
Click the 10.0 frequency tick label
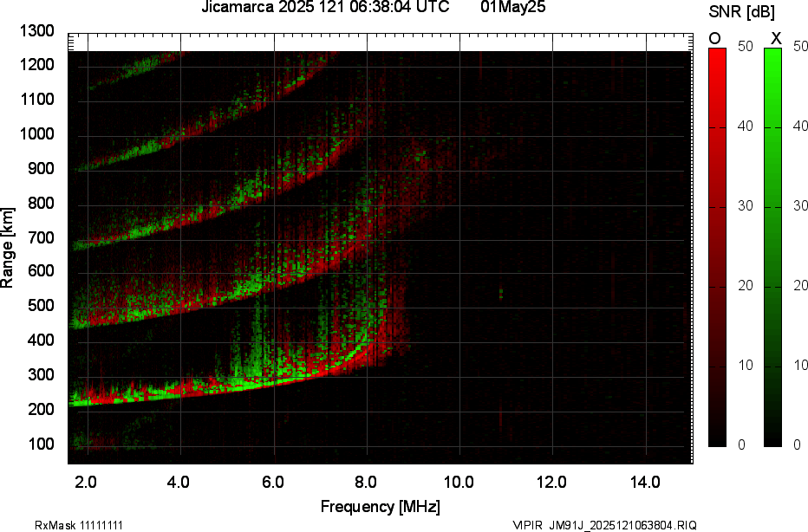point(459,483)
